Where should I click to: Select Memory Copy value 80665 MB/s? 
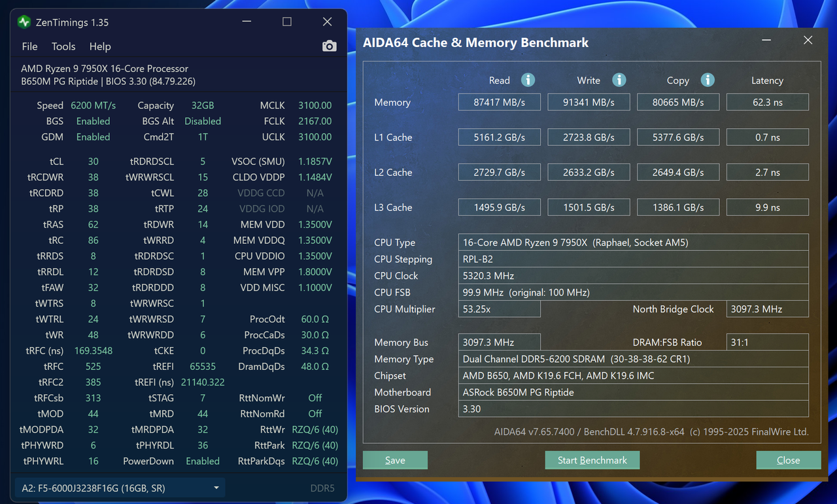pos(678,102)
